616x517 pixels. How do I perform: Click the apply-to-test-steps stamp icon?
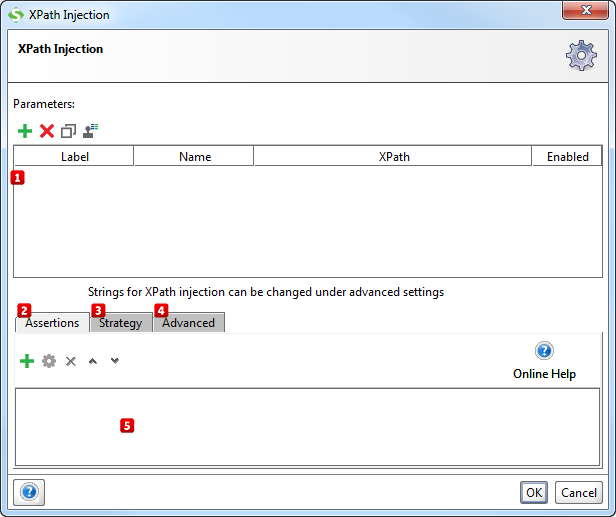(90, 131)
